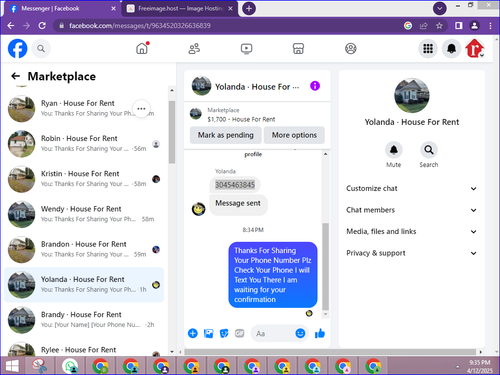The image size is (500, 375).
Task: Open Watch video icon
Action: click(x=246, y=49)
